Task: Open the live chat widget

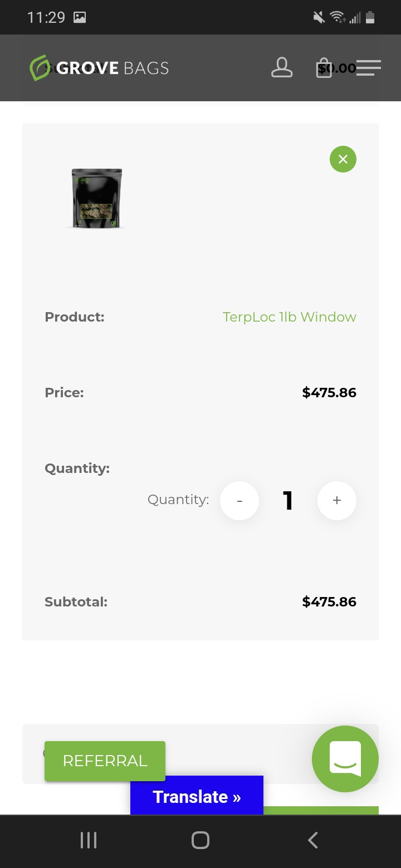Action: coord(345,759)
